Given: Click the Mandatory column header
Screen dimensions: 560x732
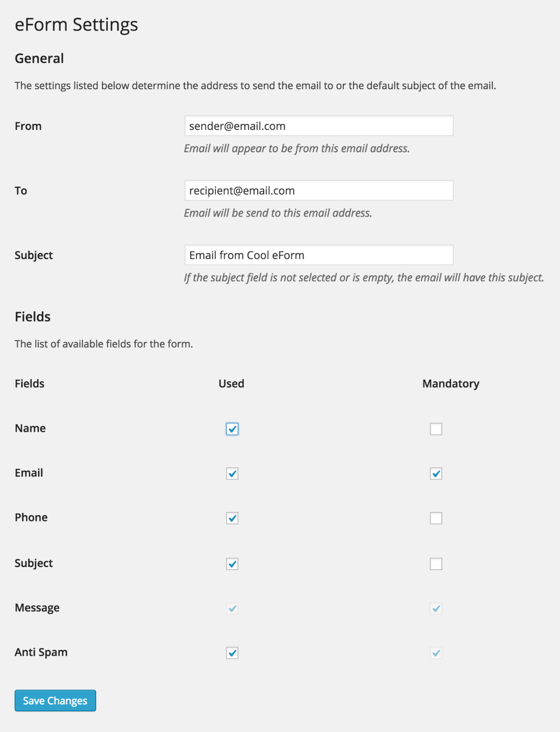Looking at the screenshot, I should [451, 384].
